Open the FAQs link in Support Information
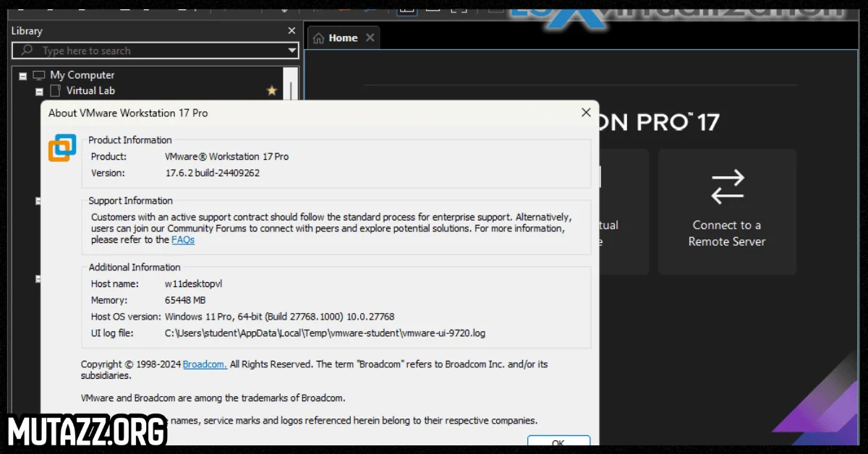The width and height of the screenshot is (868, 454). point(182,239)
